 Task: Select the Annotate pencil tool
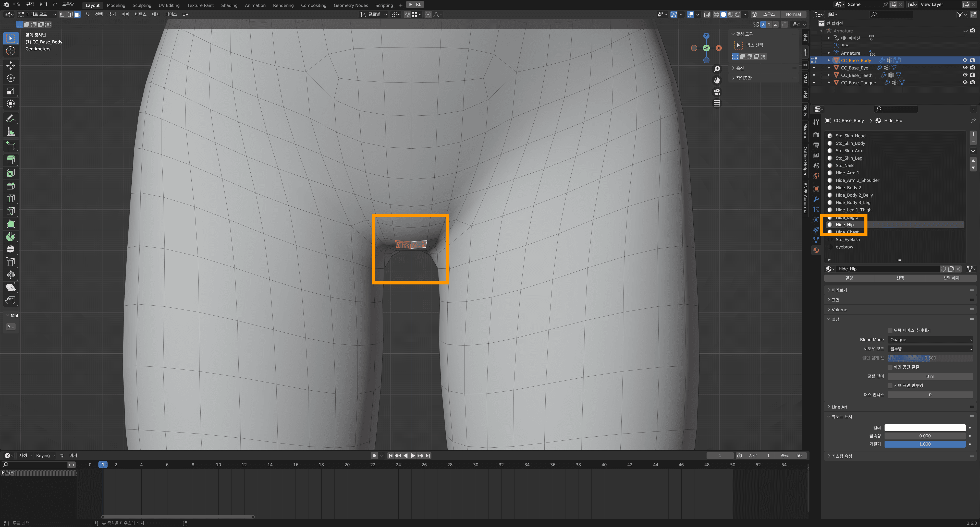[x=11, y=119]
